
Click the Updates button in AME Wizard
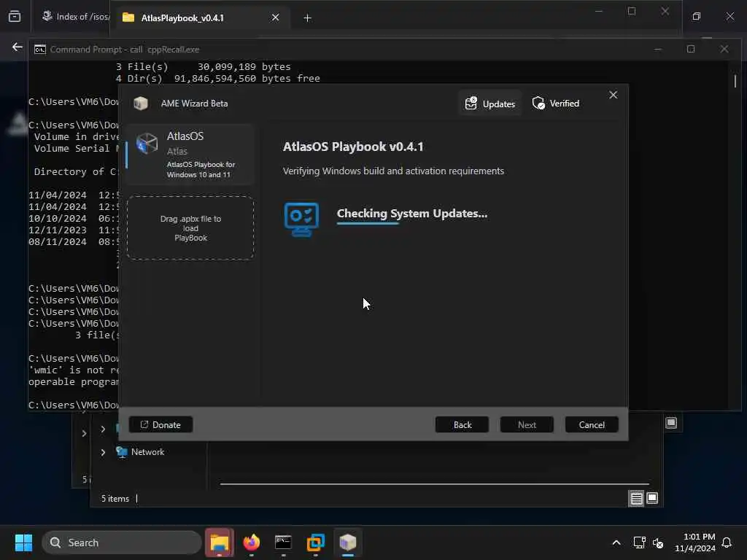(490, 104)
